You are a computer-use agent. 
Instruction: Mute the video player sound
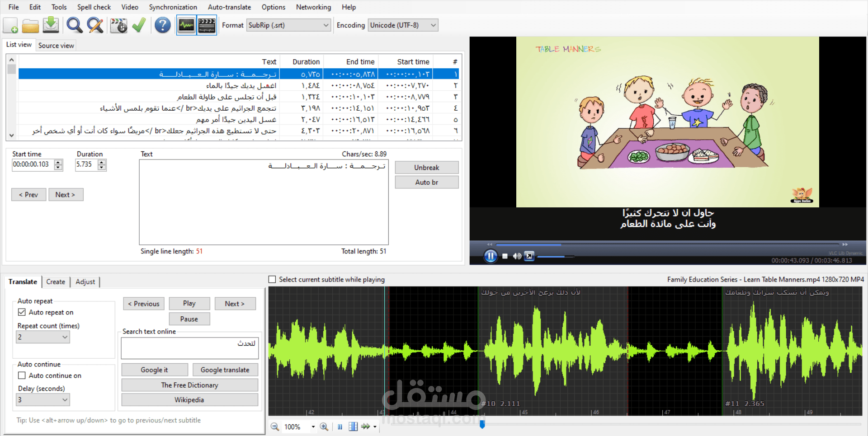tap(517, 256)
